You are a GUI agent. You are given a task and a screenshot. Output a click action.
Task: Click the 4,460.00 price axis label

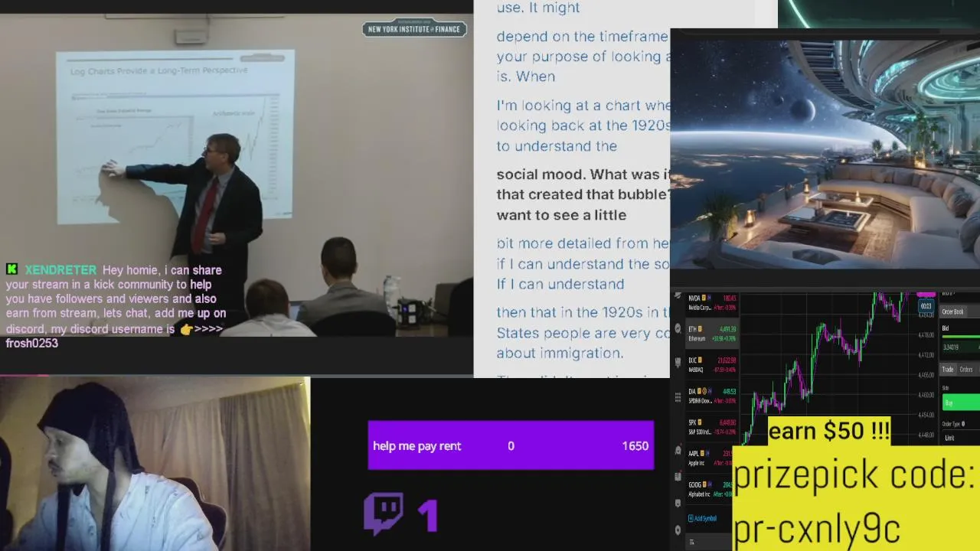click(926, 394)
